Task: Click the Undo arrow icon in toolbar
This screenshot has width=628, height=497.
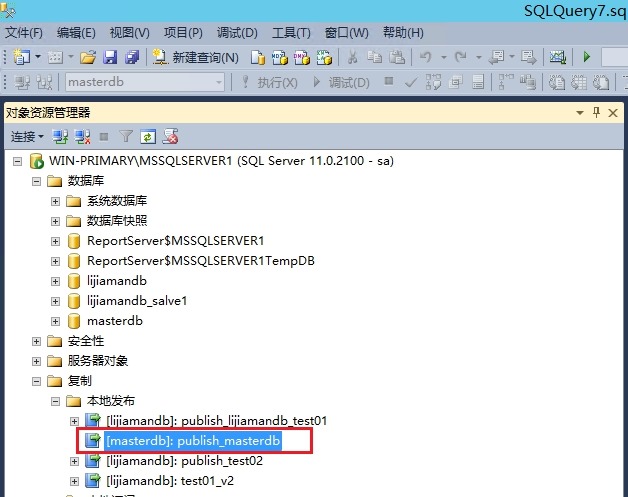Action: (426, 57)
